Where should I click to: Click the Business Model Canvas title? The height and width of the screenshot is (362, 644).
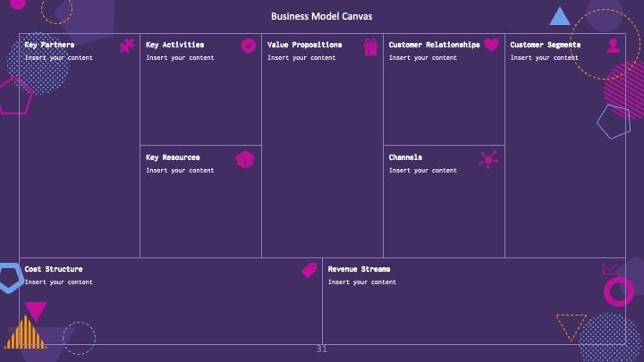click(x=322, y=16)
